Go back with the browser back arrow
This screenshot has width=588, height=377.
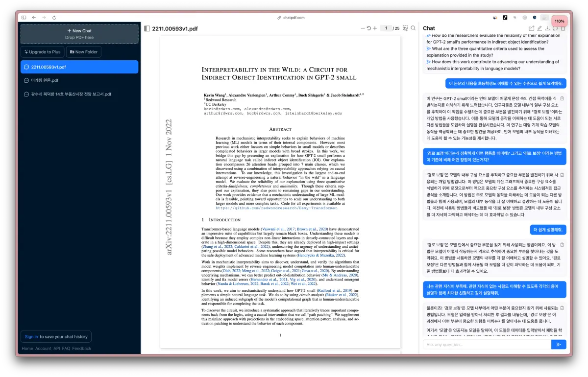34,18
